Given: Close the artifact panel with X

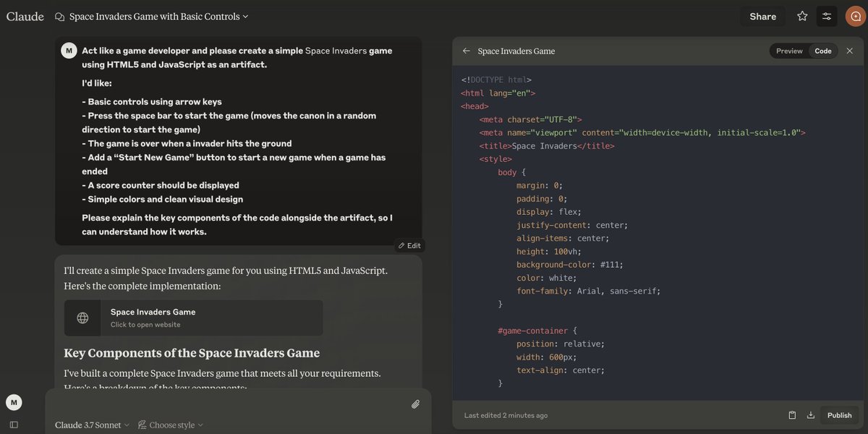Looking at the screenshot, I should (850, 51).
